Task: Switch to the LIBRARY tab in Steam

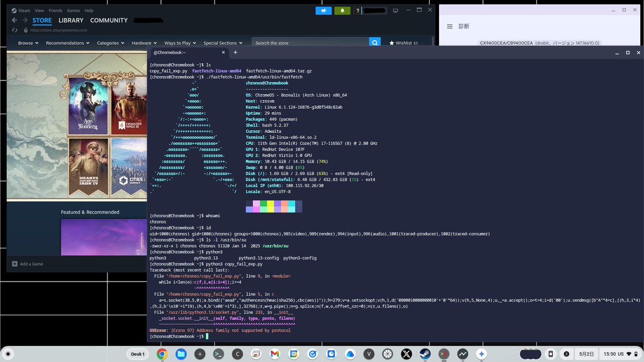Action: click(x=71, y=20)
